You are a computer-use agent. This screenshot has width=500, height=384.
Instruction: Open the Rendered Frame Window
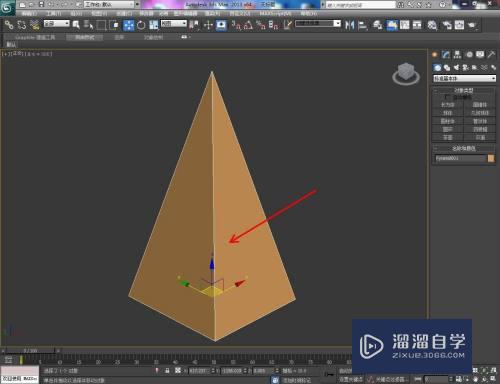459,25
